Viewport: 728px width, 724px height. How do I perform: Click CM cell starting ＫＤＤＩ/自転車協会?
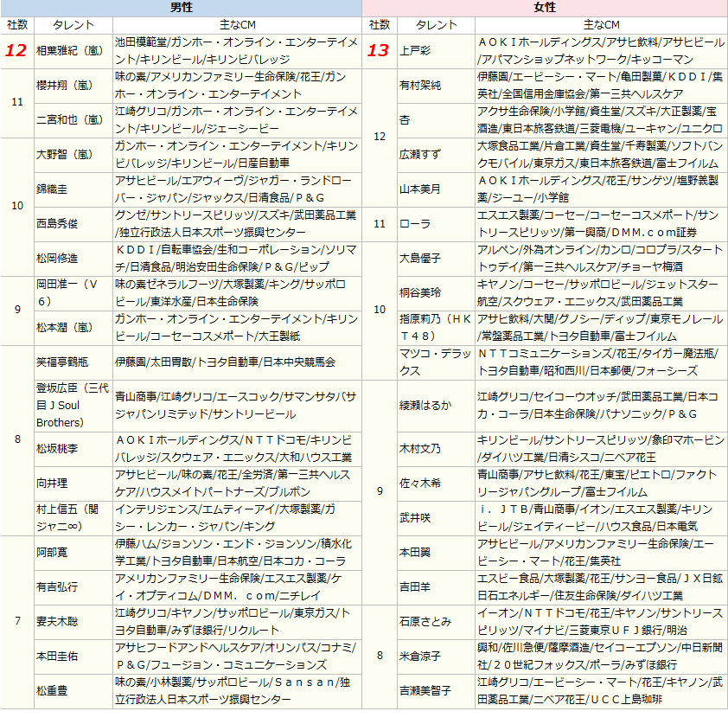[237, 259]
